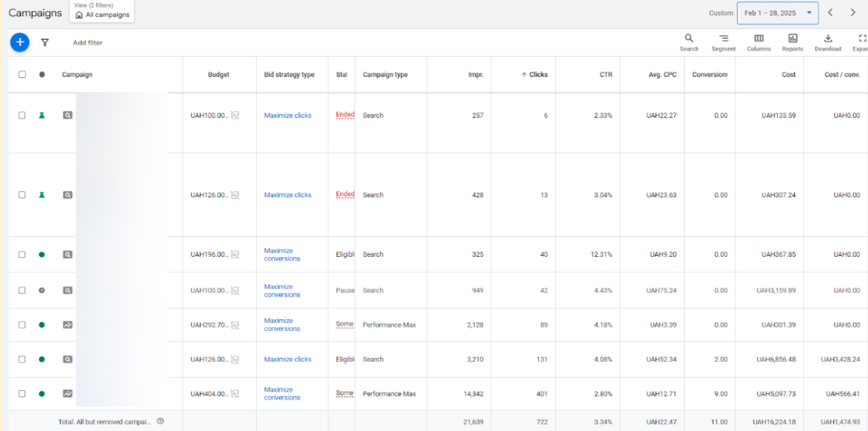Select the checkbox for the UAH307.24 cost row
Viewport: 868px width, 431px height.
pyautogui.click(x=22, y=195)
